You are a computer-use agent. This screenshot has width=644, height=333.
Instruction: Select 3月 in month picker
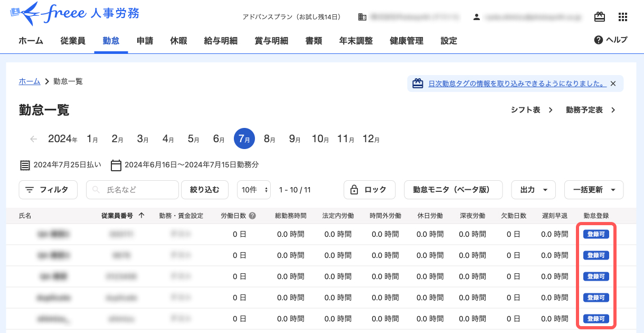[x=143, y=139]
